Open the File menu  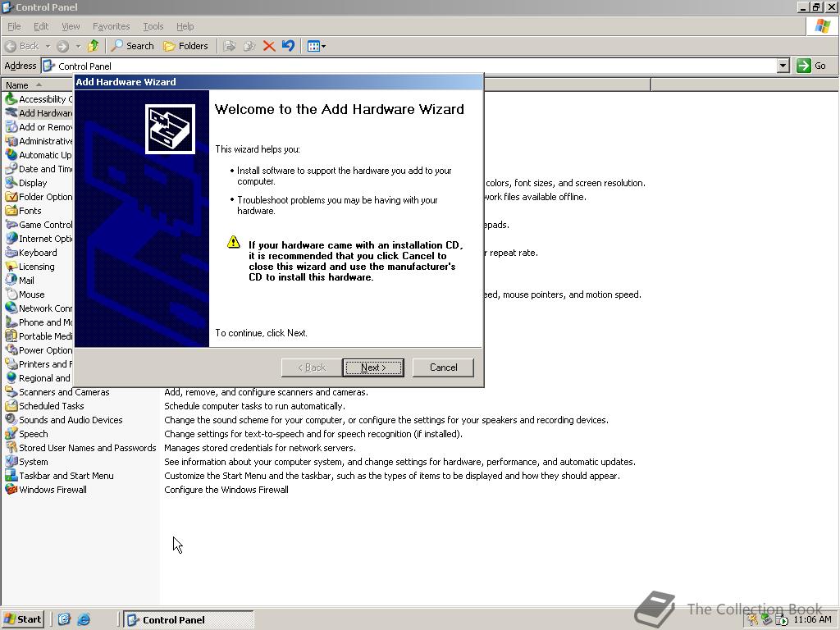pos(14,26)
